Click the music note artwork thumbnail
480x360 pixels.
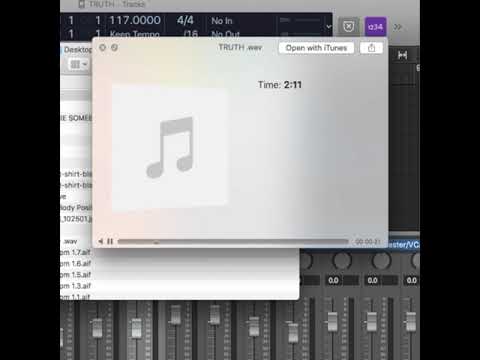pos(170,147)
